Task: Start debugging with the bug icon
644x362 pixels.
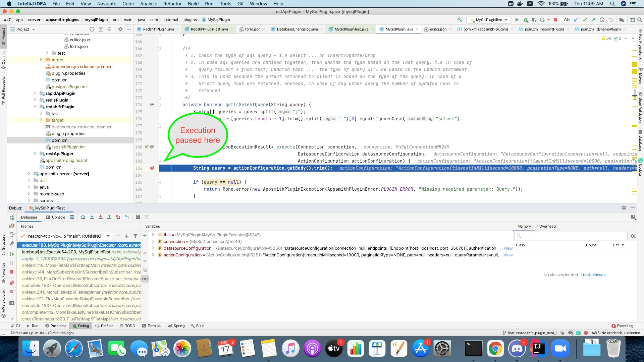Action: pyautogui.click(x=526, y=20)
